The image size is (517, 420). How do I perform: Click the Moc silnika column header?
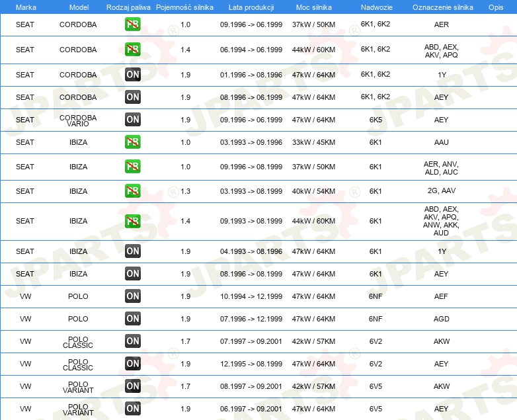pos(313,7)
